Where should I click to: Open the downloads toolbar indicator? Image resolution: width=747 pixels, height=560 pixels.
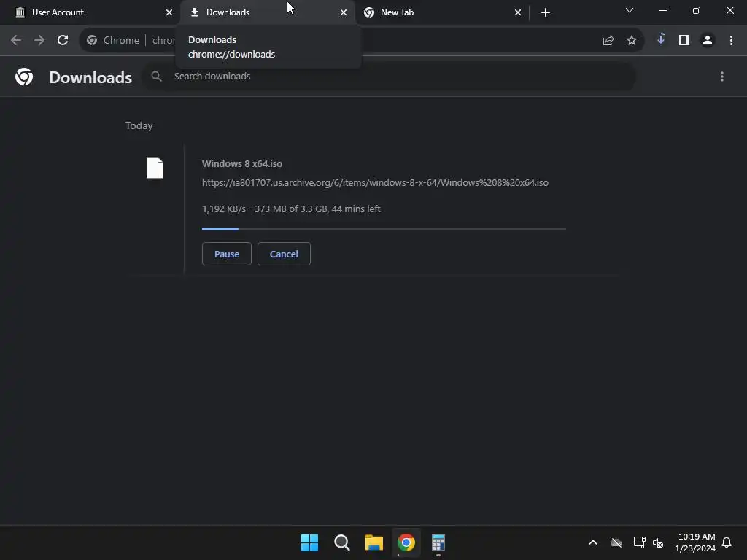coord(661,39)
